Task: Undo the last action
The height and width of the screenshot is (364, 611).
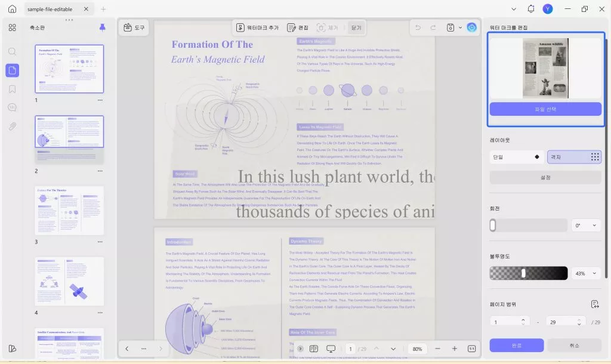Action: point(418,27)
